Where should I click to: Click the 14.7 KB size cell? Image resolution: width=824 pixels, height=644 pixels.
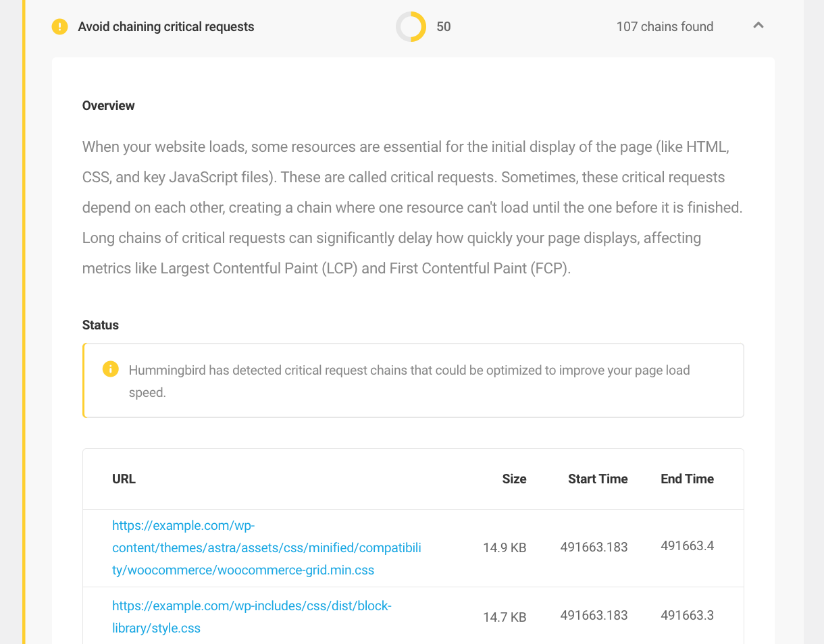[x=505, y=617]
